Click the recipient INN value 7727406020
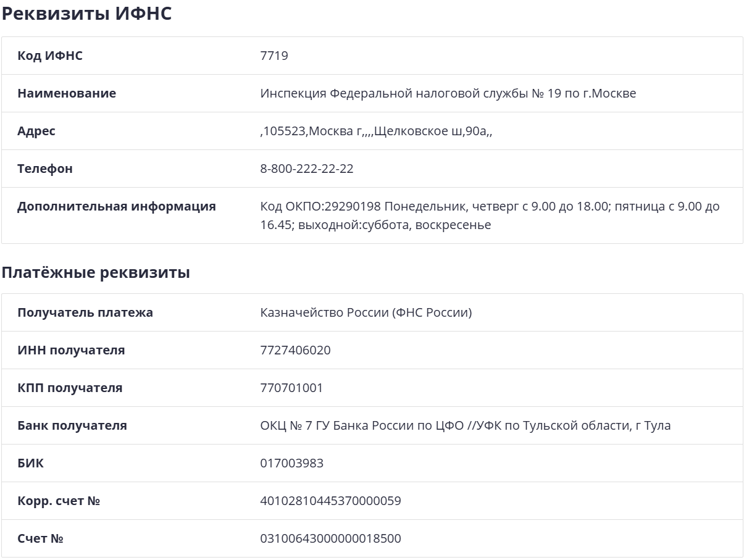 (295, 351)
